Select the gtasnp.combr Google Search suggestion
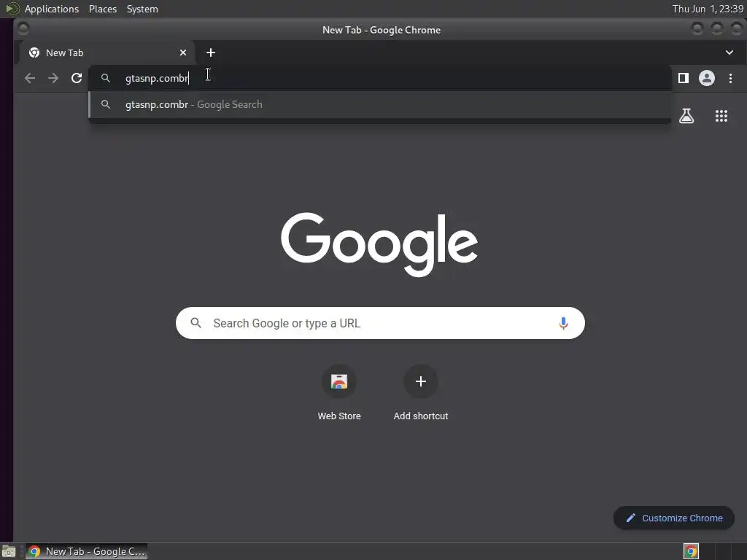Screen dimensions: 747x560 379,104
